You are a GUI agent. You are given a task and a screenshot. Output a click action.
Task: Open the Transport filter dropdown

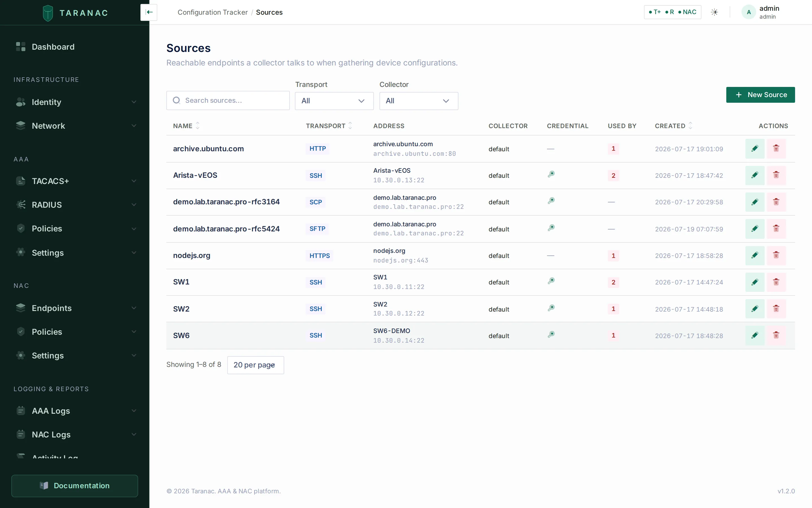(334, 101)
